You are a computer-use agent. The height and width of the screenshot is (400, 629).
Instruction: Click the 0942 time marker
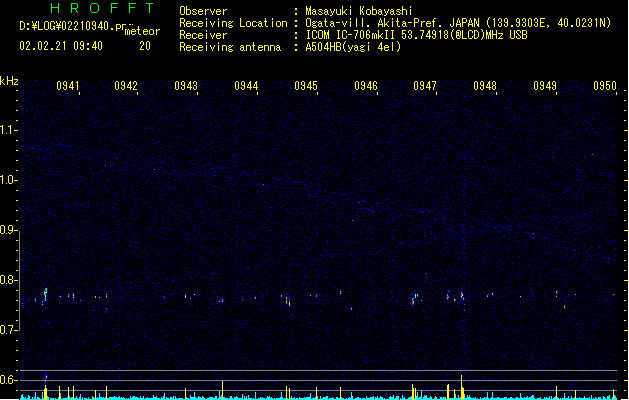(x=126, y=85)
